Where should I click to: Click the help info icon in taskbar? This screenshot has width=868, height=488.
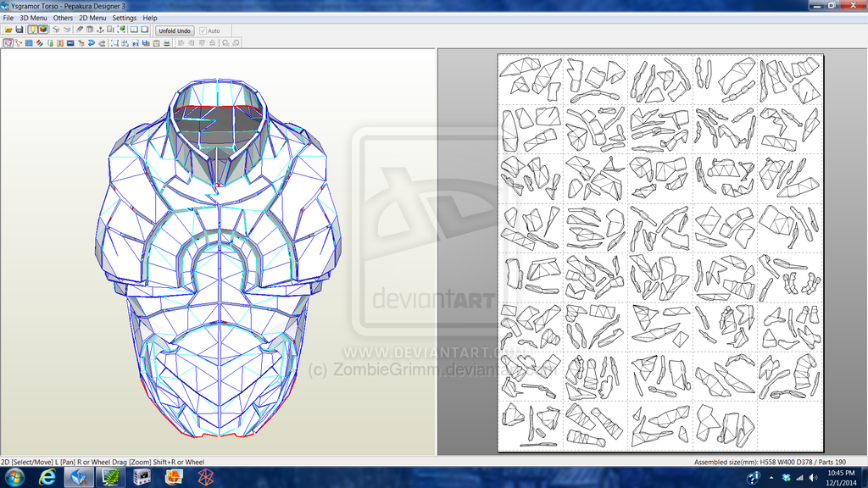753,478
